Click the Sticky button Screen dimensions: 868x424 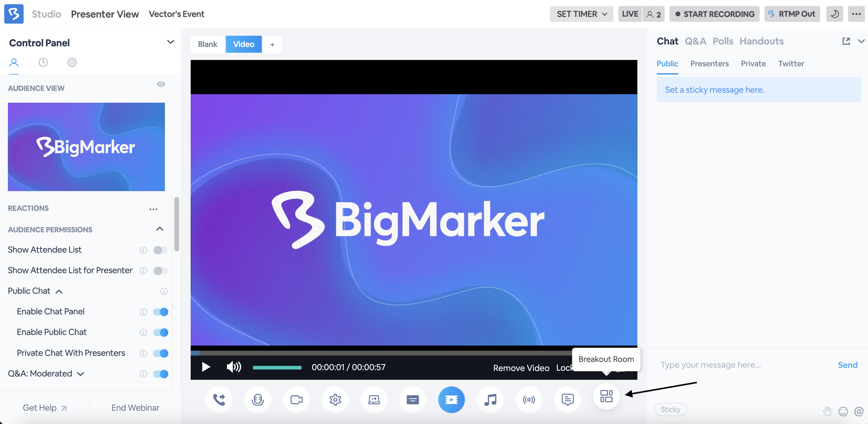pyautogui.click(x=670, y=409)
